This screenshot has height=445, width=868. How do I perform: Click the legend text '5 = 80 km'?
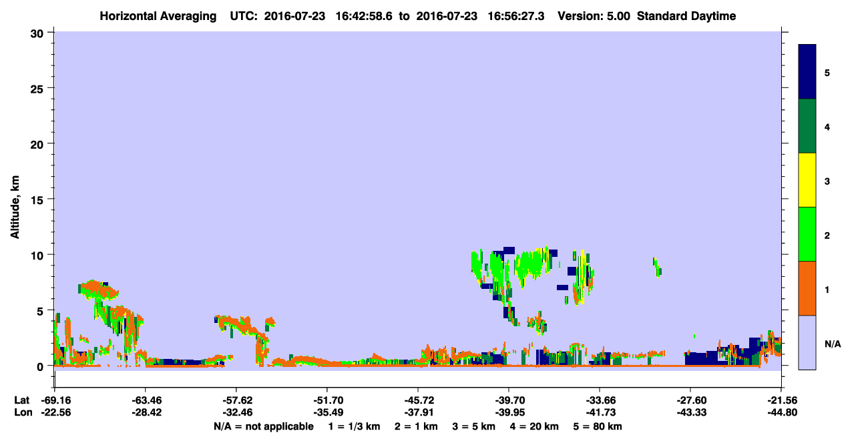(x=598, y=426)
